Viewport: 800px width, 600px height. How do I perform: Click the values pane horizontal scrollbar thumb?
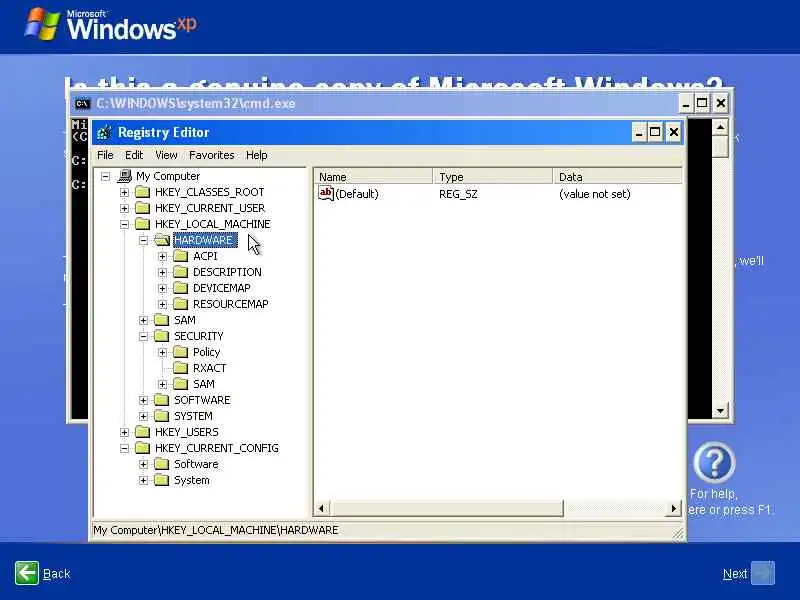[x=447, y=508]
